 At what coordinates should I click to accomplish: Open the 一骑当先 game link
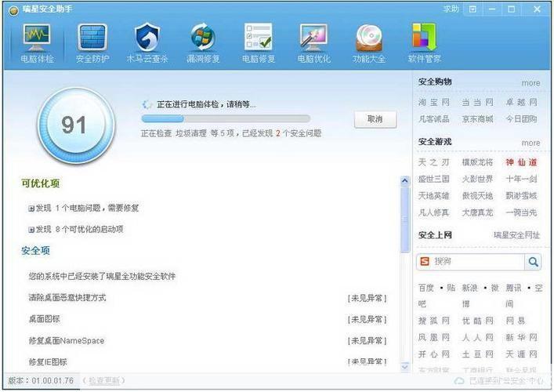522,212
